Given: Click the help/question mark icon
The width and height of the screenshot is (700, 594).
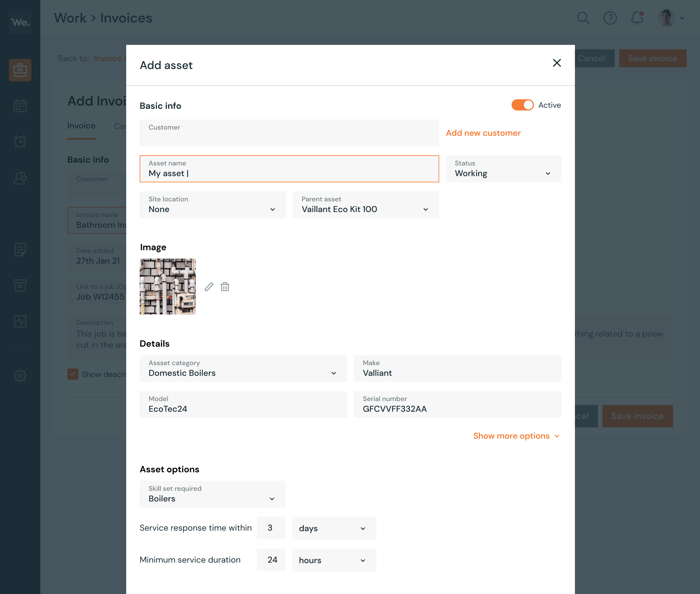Looking at the screenshot, I should 610,18.
